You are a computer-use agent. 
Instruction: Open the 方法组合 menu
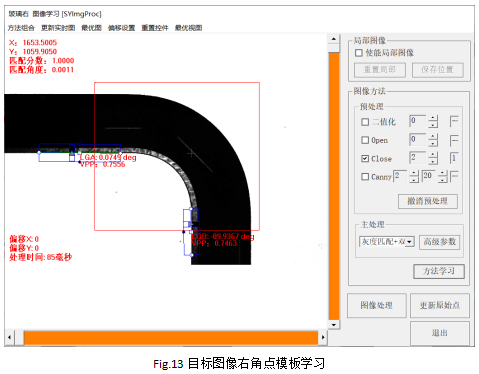(21, 28)
